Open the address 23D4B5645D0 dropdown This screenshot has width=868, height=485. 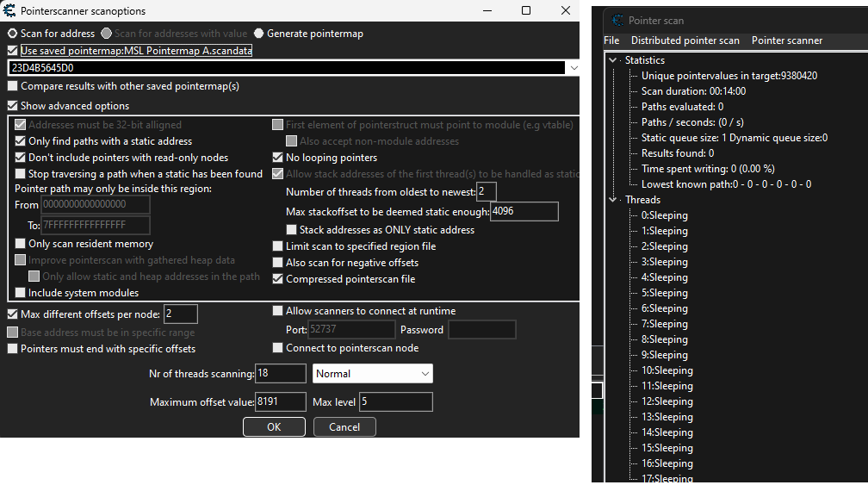click(x=573, y=67)
